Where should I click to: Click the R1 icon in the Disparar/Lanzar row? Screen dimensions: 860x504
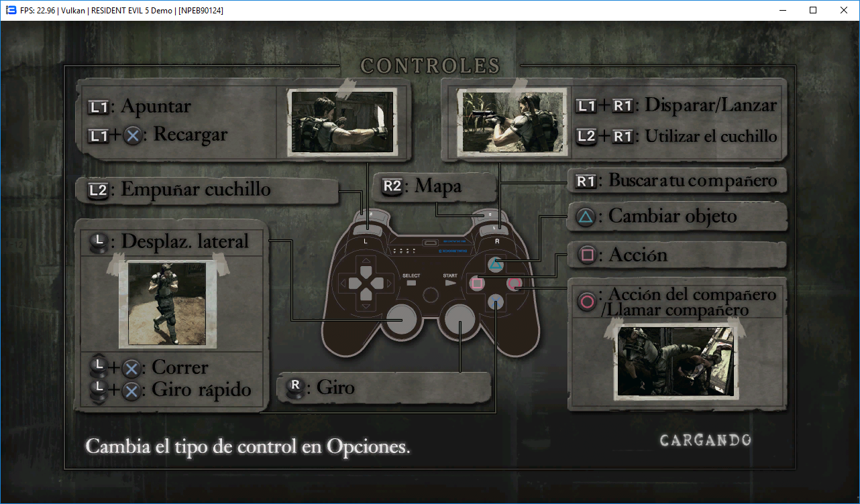click(623, 106)
